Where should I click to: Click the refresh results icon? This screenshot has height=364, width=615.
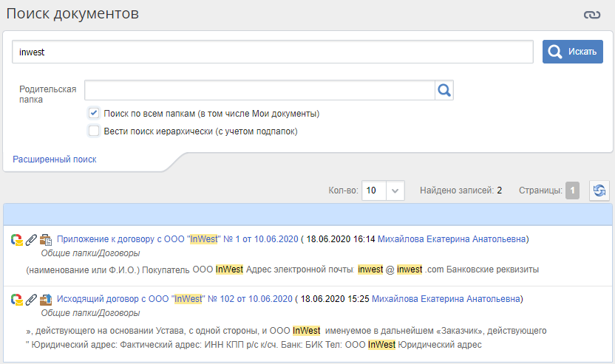(599, 190)
